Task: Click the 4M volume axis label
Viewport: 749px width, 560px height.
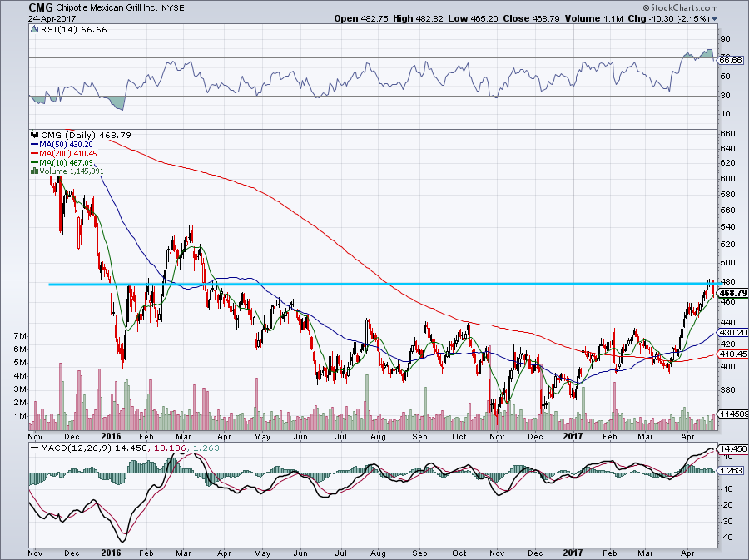Action: tap(20, 376)
